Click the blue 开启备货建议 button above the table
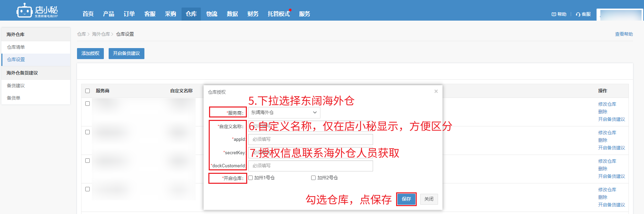 pyautogui.click(x=127, y=53)
